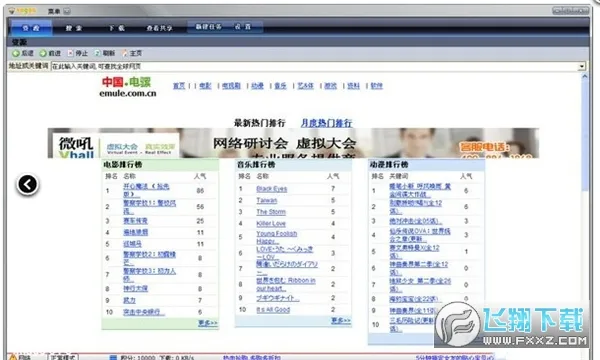The width and height of the screenshot is (600, 360).
Task: Open the rank 6 anime link 第二季(全12话)
Action: pos(419,268)
